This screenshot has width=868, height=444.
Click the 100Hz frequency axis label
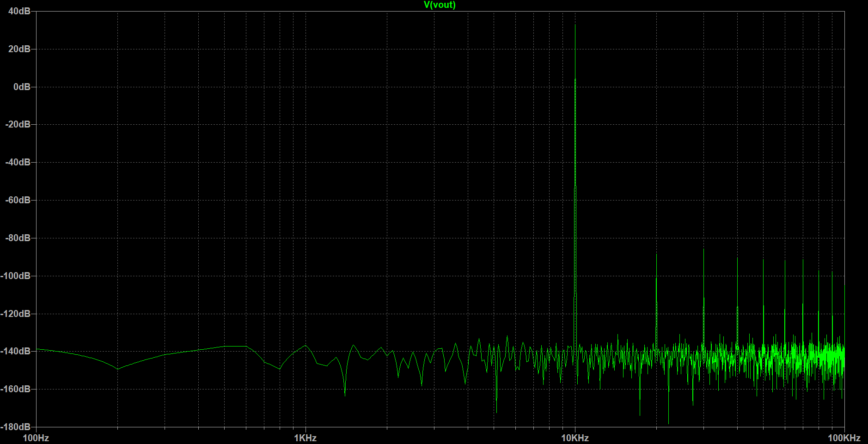tap(36, 438)
